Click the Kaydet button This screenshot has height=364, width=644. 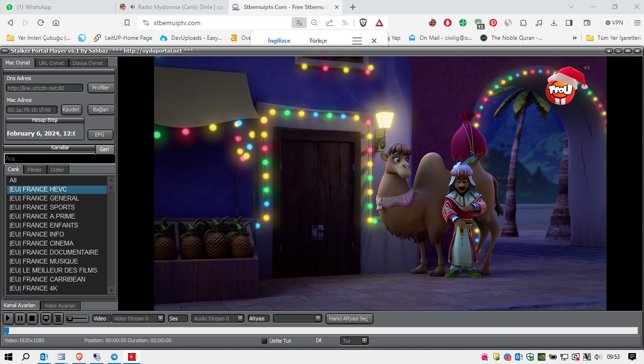71,109
